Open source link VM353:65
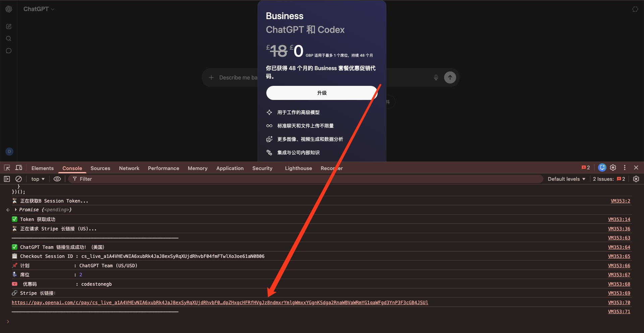This screenshot has height=333, width=644. pos(619,256)
